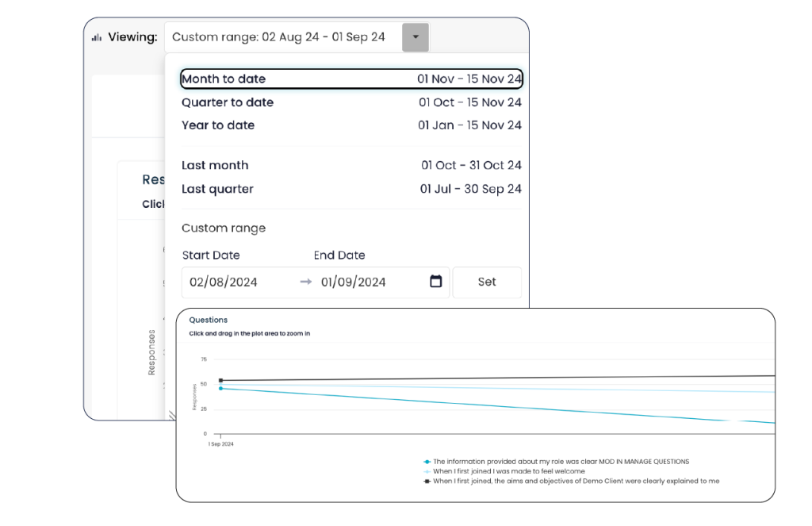The width and height of the screenshot is (812, 526).
Task: Click the Set button
Action: click(x=487, y=282)
